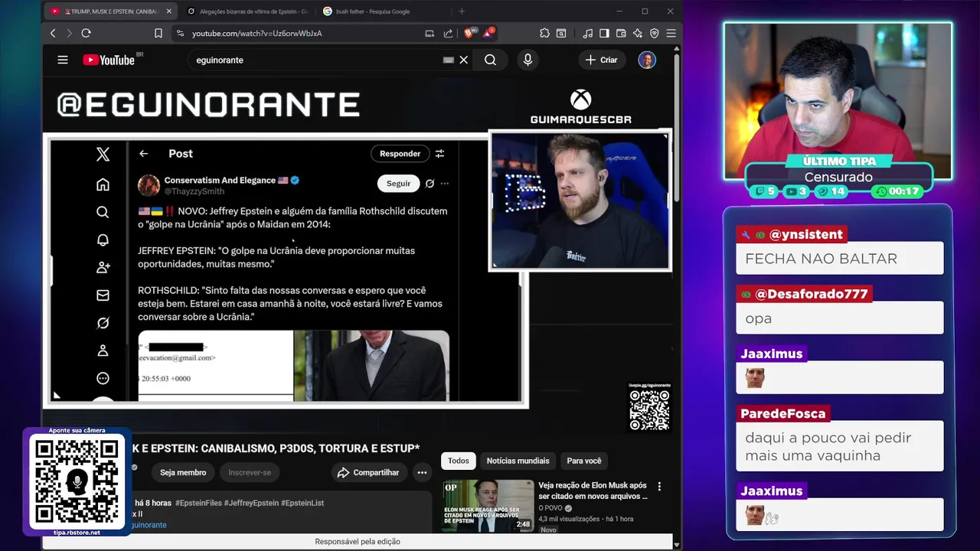Screen dimensions: 980x551
Task: Open the YouTube hamburger guide menu
Action: (x=63, y=60)
